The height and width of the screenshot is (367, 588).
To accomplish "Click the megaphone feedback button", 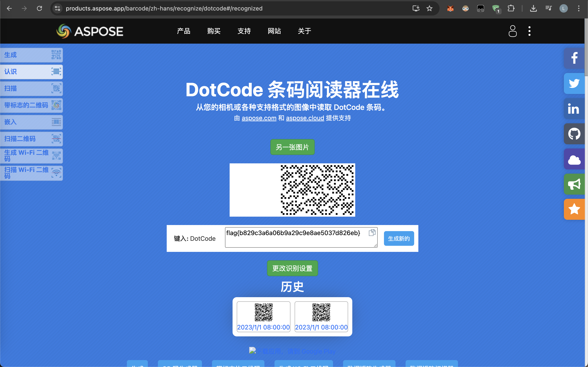I will coord(574,184).
